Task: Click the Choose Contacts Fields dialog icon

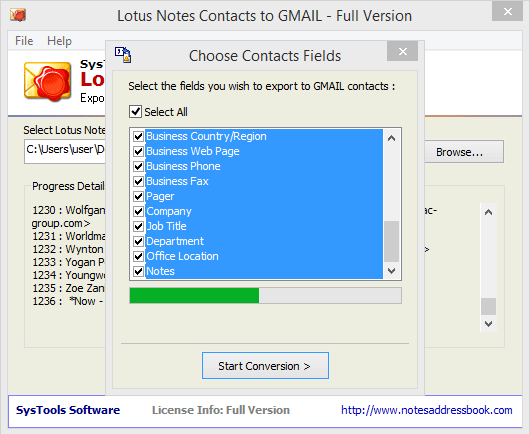Action: [x=123, y=55]
